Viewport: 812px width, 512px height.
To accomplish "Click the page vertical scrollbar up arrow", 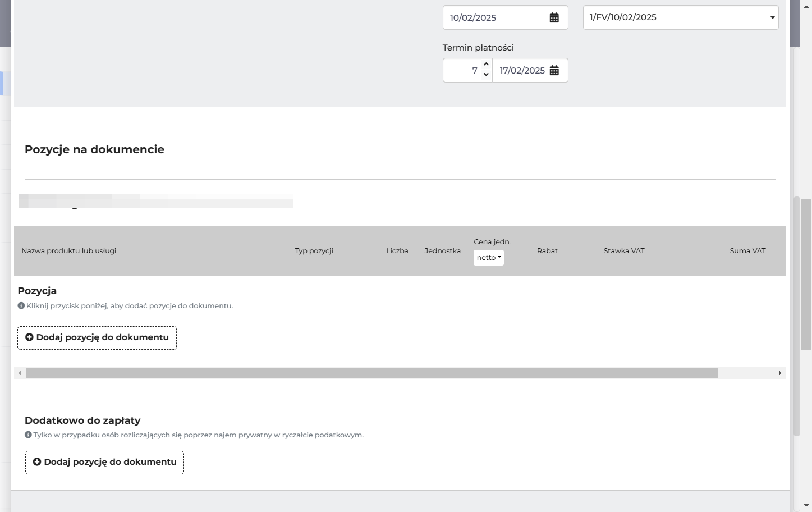I will tap(806, 6).
